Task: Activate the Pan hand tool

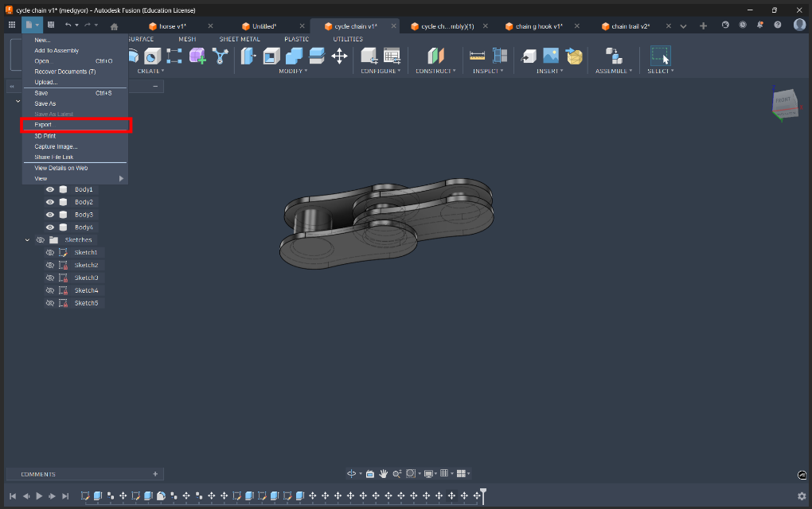Action: [x=383, y=473]
